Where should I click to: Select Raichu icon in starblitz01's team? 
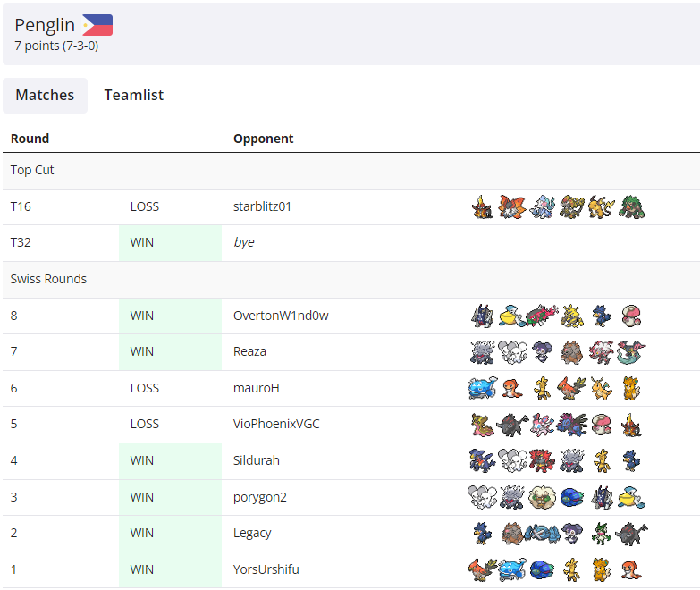(x=602, y=207)
